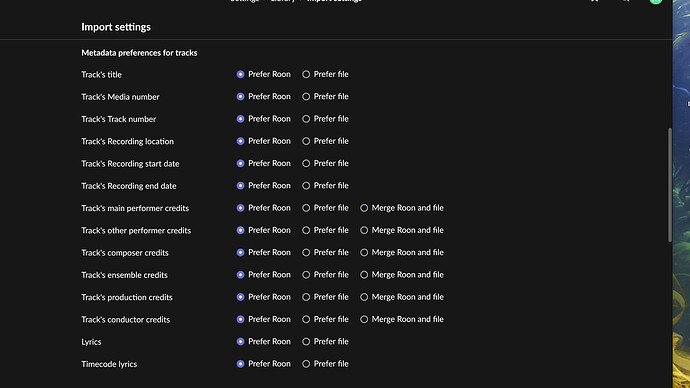Click the "Track's composer credits" label

click(x=125, y=253)
